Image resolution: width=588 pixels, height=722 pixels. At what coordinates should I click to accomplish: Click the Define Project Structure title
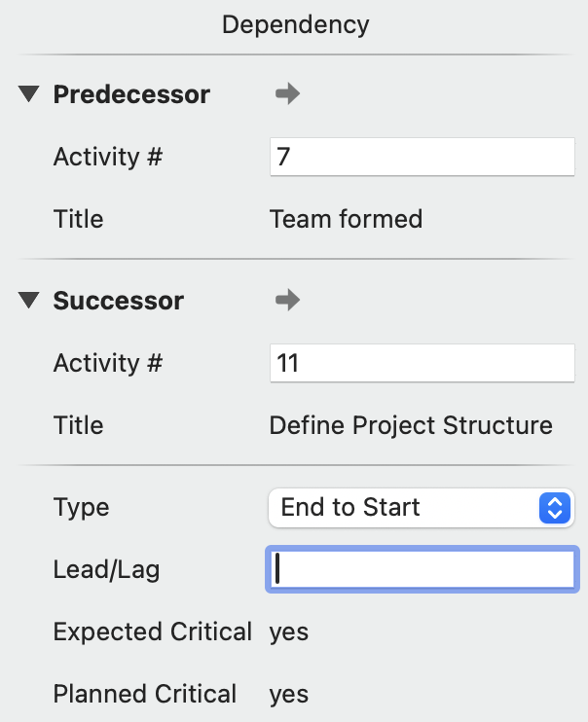pos(411,425)
